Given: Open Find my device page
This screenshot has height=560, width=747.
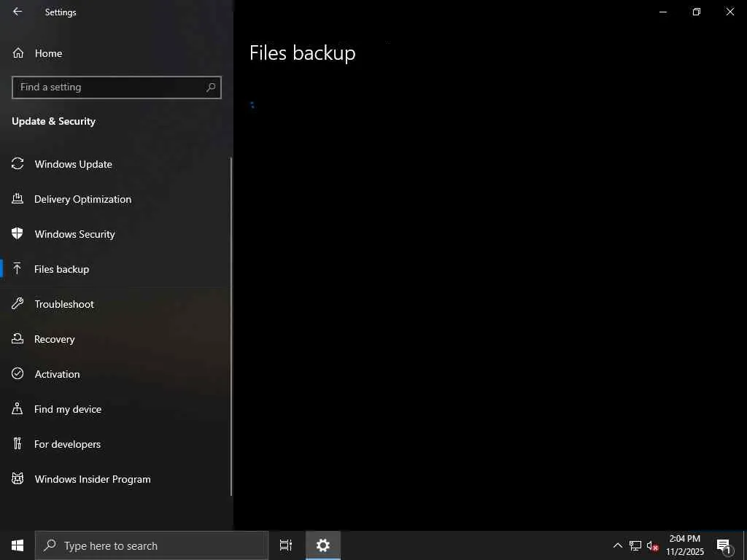Looking at the screenshot, I should click(115, 409).
